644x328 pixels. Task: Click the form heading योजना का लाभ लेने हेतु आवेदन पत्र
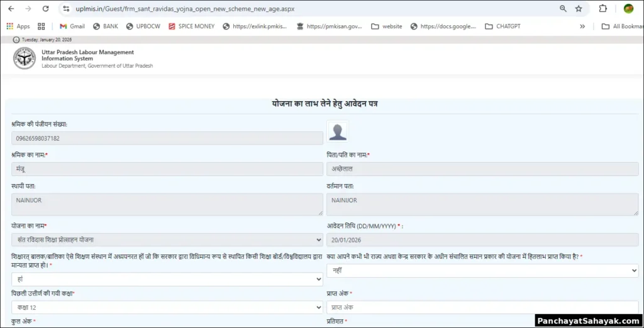pyautogui.click(x=325, y=104)
